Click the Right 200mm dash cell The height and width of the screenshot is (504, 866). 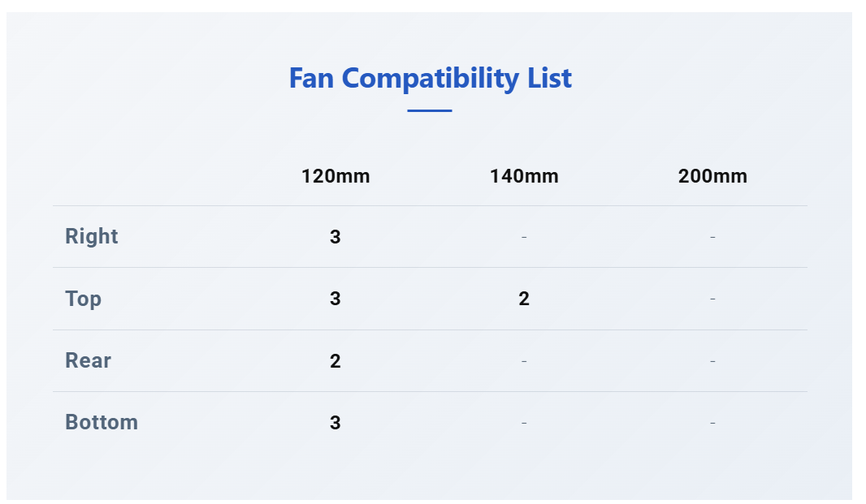click(x=712, y=237)
